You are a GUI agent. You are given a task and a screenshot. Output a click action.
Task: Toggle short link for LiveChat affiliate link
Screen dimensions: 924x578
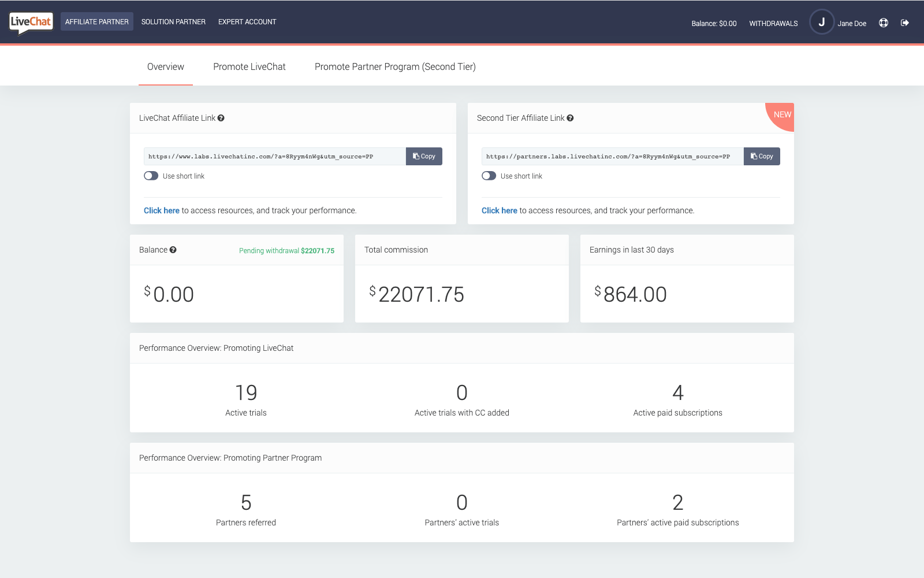coord(151,176)
